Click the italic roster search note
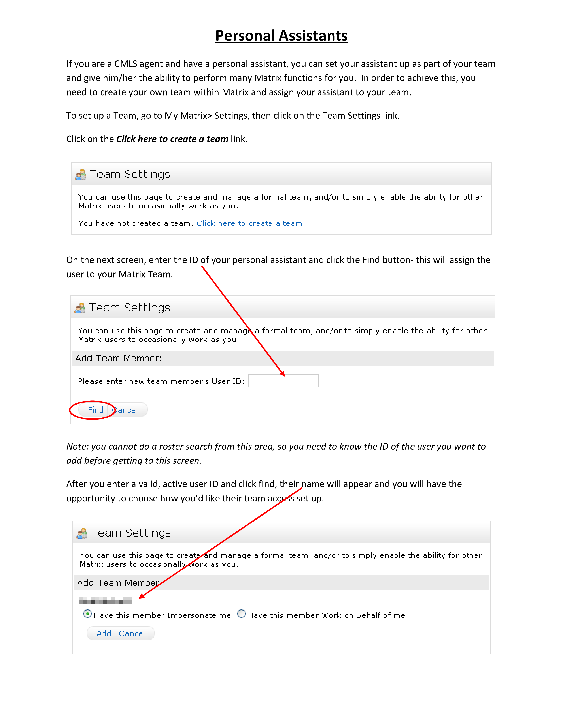563x728 pixels. [276, 454]
